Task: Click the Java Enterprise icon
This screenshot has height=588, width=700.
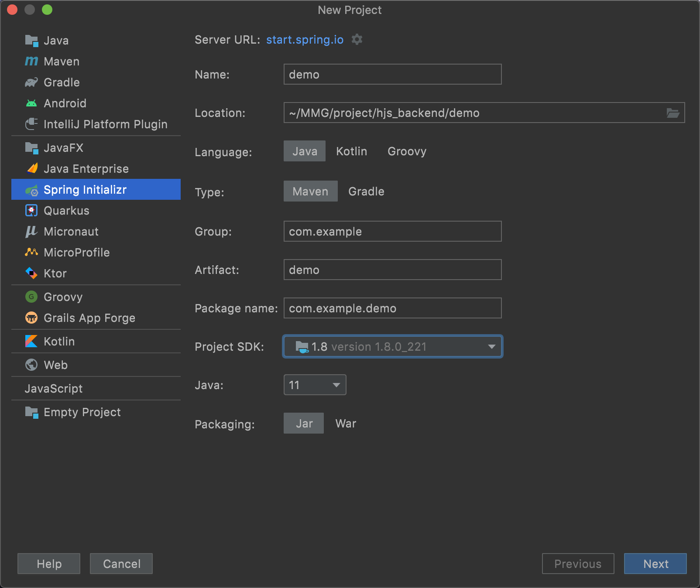Action: pyautogui.click(x=32, y=168)
